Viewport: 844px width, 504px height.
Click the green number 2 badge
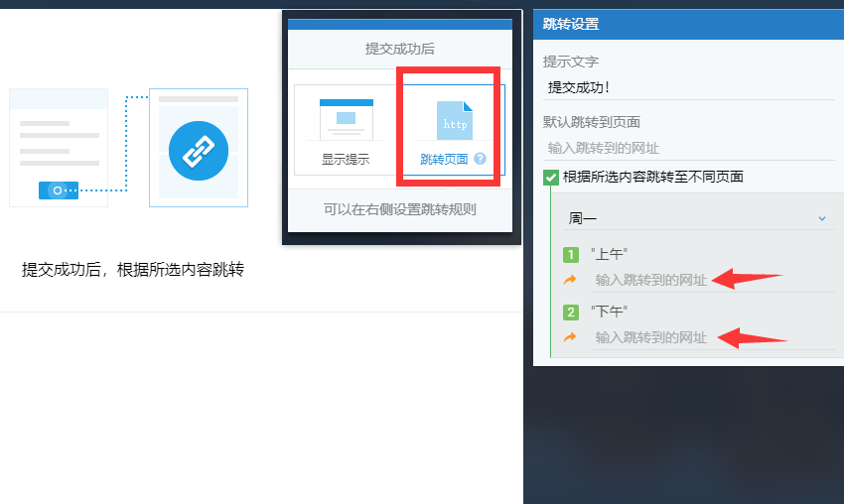(x=571, y=312)
